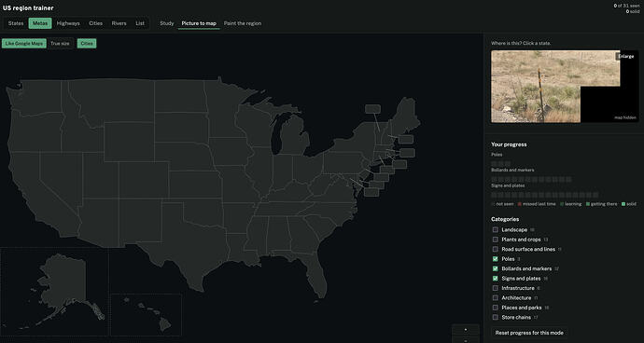
Task: Switch to Study mode
Action: (167, 23)
